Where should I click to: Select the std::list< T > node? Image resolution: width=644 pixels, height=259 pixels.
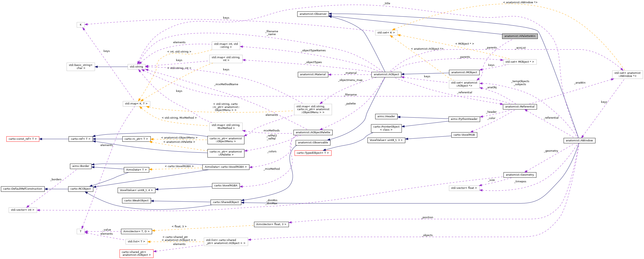tap(136, 242)
